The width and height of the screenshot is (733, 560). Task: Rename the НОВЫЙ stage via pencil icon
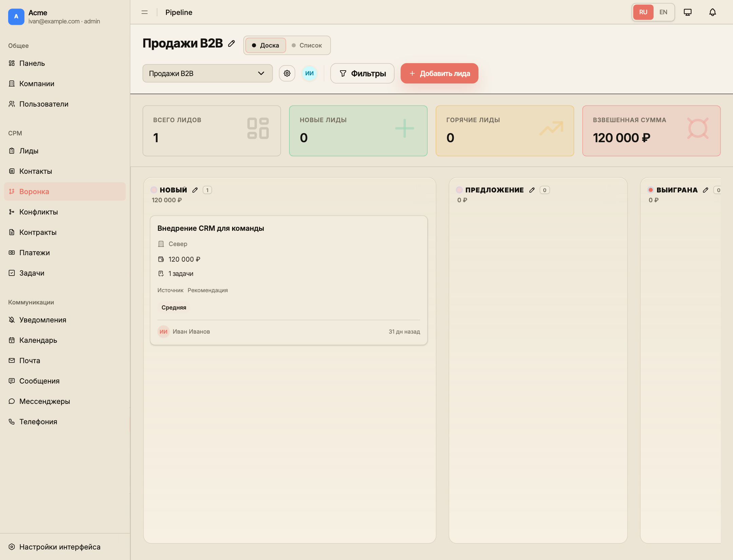coord(195,190)
